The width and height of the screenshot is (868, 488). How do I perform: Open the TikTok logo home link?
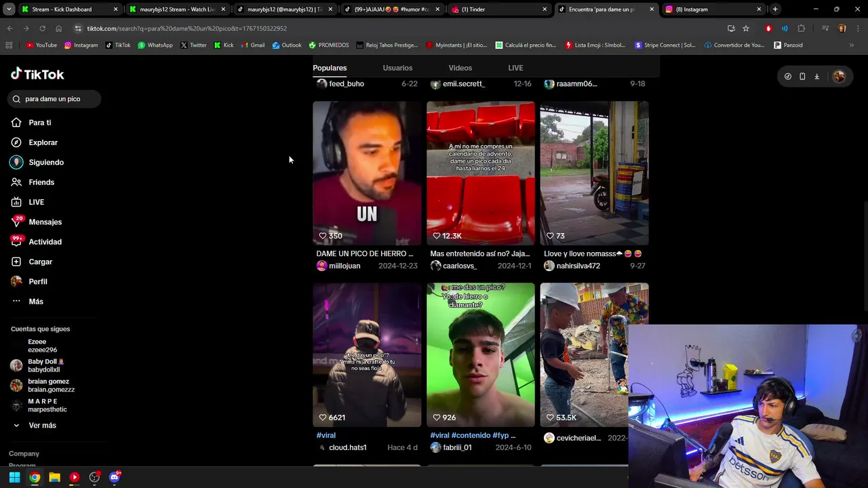(x=37, y=75)
